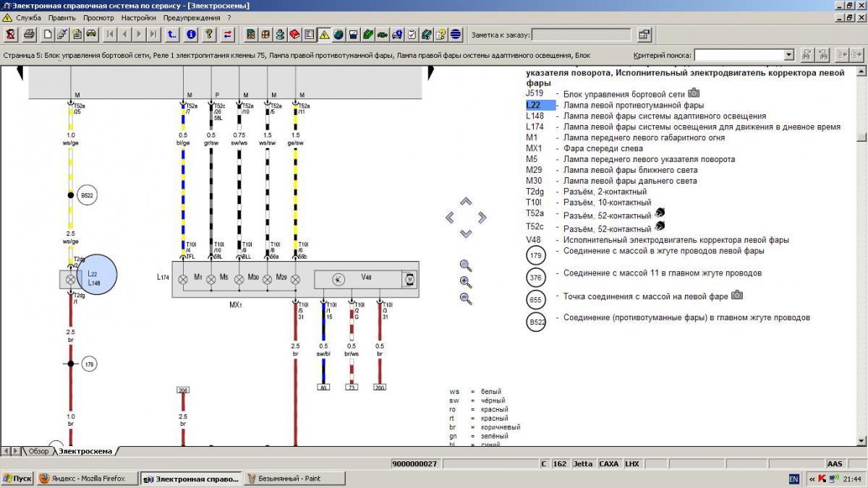Open the search criteria dropdown arrow
Viewport: 868px width, 488px height.
[789, 55]
